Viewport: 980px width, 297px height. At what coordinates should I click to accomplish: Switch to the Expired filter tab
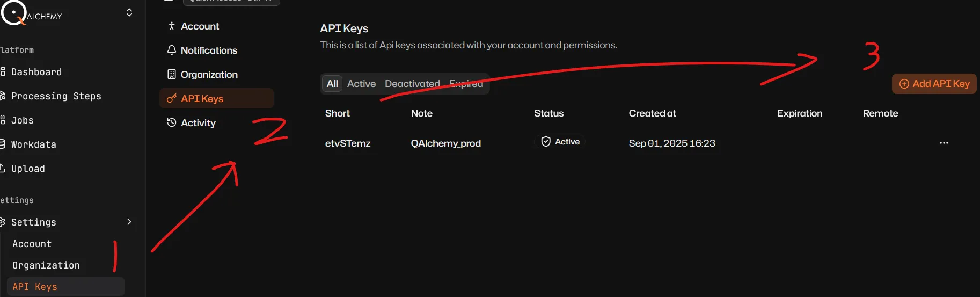tap(466, 84)
